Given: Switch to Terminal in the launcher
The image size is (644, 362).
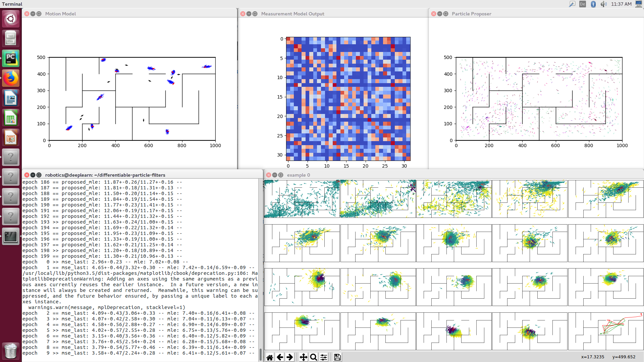Looking at the screenshot, I should pyautogui.click(x=11, y=237).
